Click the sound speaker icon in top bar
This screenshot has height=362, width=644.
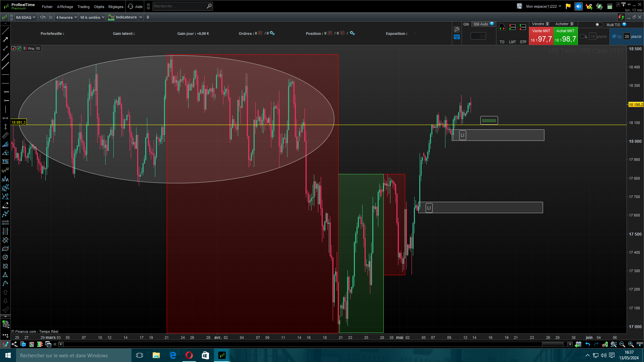578,6
